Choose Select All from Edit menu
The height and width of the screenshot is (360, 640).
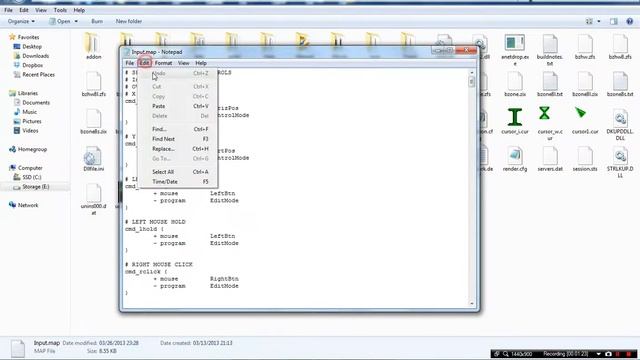click(x=178, y=172)
